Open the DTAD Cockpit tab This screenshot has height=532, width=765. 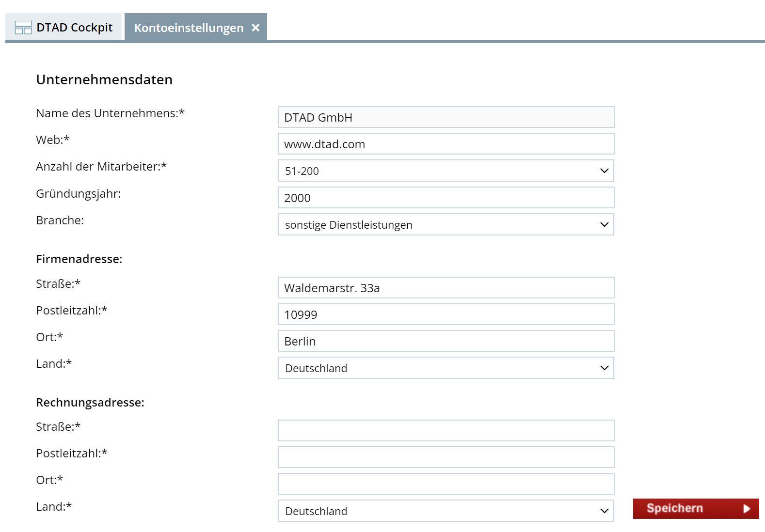64,28
